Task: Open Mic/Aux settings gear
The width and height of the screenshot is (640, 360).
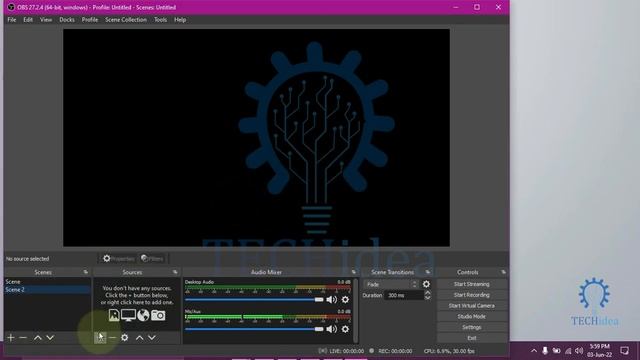Action: click(x=345, y=329)
